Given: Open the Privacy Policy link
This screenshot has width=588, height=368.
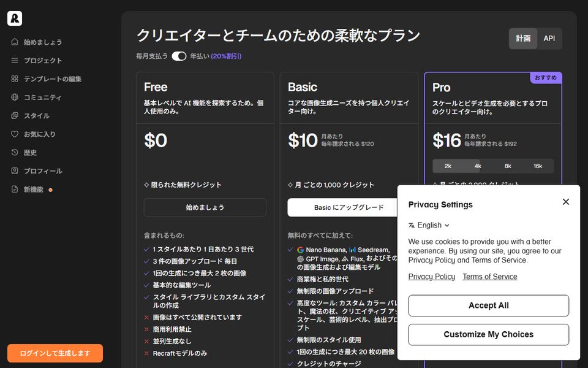Looking at the screenshot, I should coord(432,277).
